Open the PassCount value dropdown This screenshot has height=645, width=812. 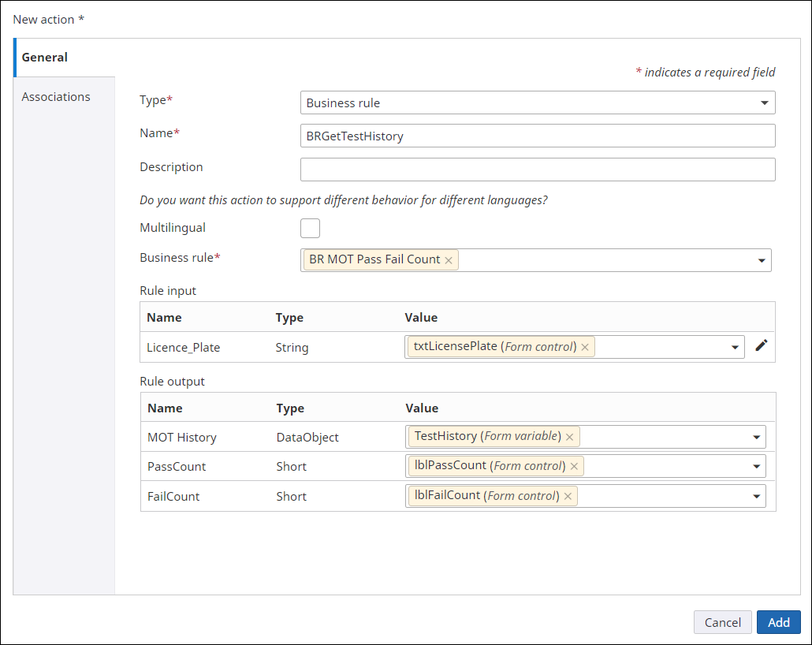coord(756,467)
